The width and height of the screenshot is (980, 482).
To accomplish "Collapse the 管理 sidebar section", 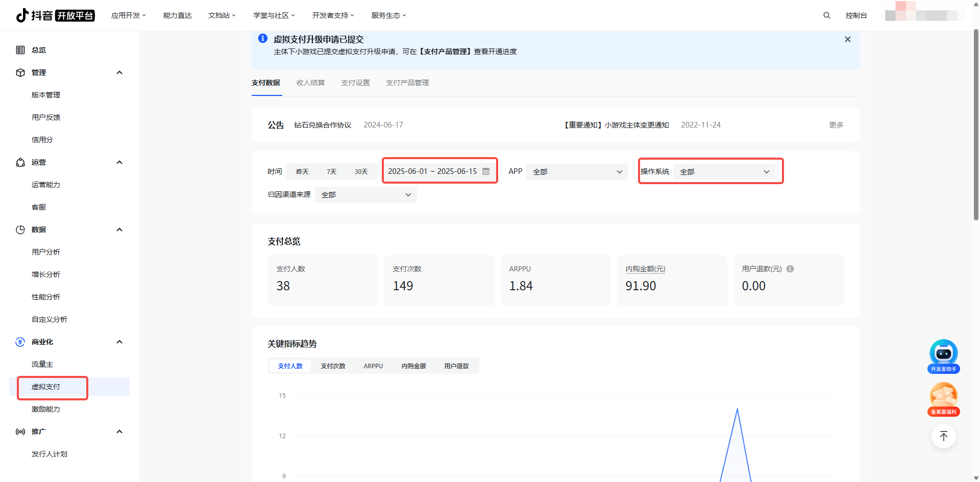I will pos(119,72).
